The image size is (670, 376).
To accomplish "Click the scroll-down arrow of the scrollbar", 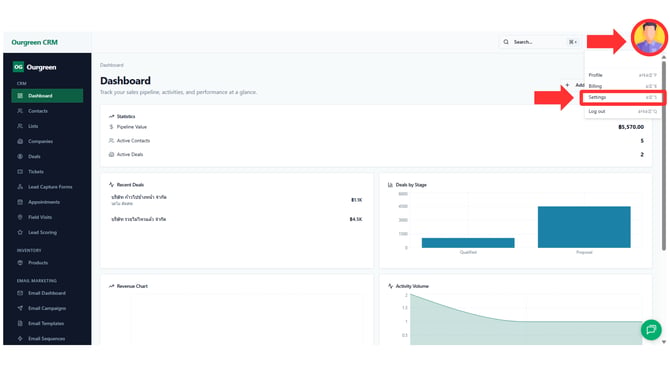I will [x=664, y=342].
